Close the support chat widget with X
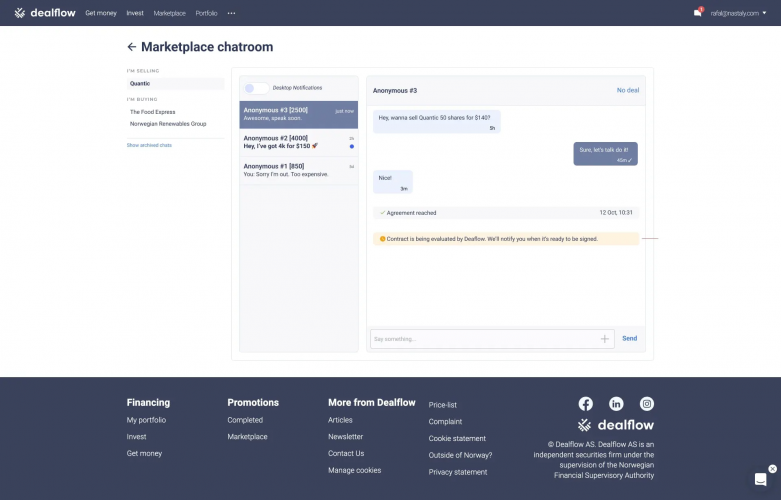Viewport: 781px width, 500px height. click(772, 469)
